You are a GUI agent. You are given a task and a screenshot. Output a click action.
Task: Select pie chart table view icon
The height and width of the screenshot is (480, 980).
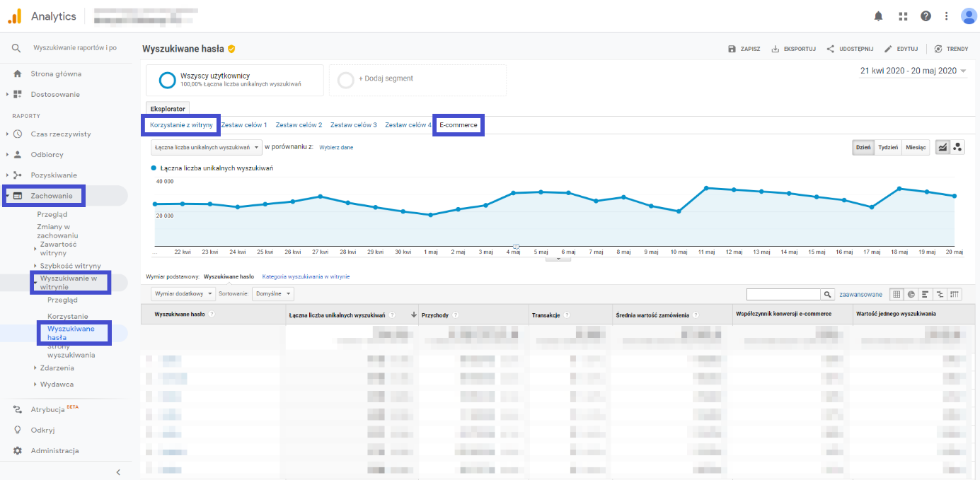coord(911,294)
